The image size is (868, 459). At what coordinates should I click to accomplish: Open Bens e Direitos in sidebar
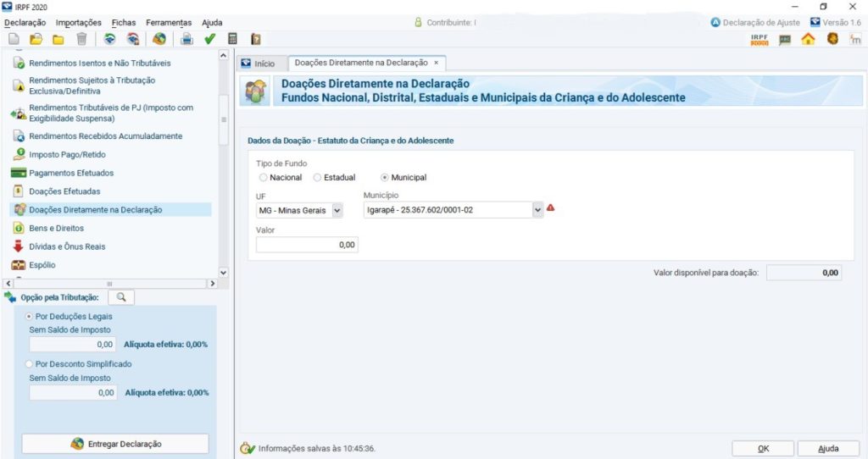click(56, 229)
